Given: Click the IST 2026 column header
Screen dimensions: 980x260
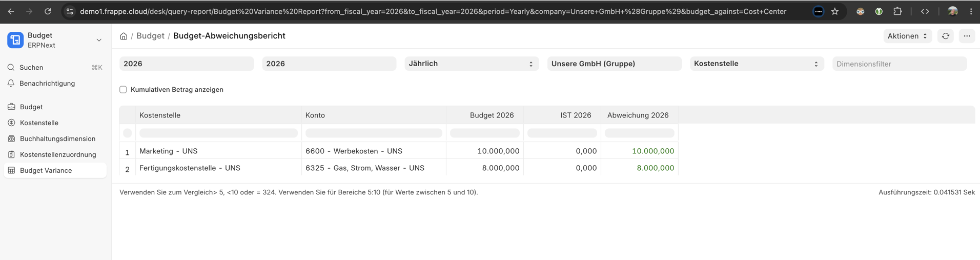Looking at the screenshot, I should click(562, 115).
